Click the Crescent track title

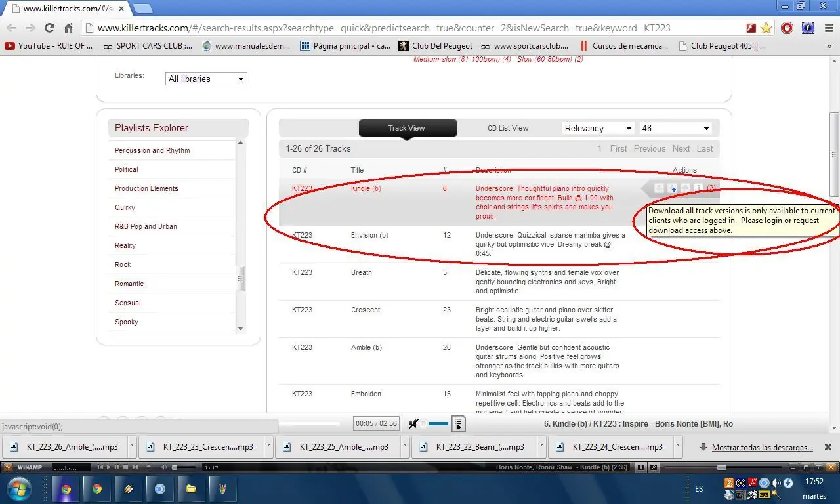click(366, 310)
